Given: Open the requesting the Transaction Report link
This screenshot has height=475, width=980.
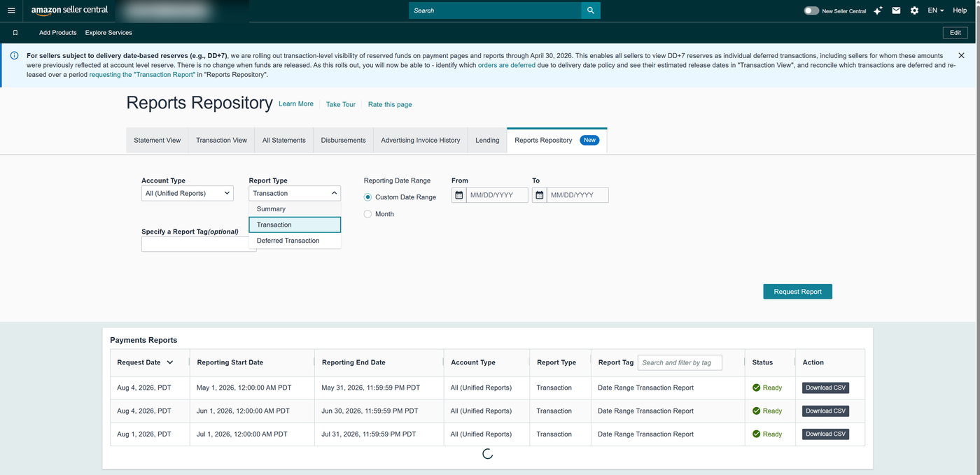Looking at the screenshot, I should pyautogui.click(x=142, y=74).
